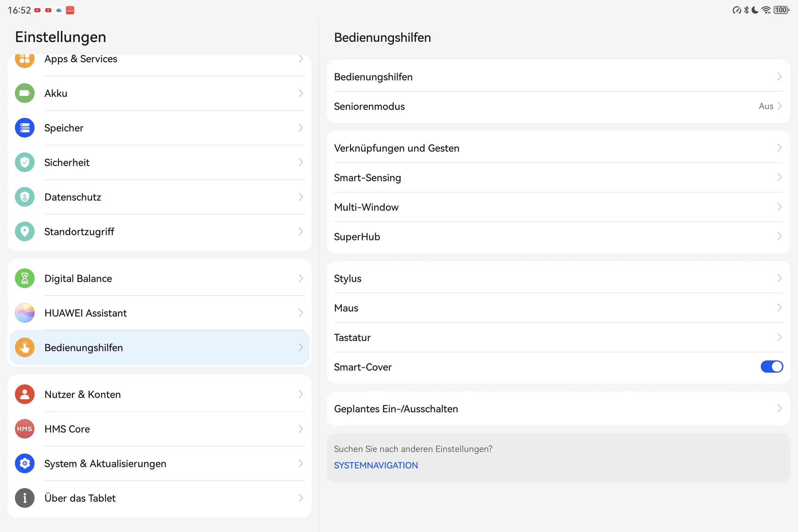Tap the orange Bedienungshilfen hand icon
798x532 pixels.
(25, 348)
